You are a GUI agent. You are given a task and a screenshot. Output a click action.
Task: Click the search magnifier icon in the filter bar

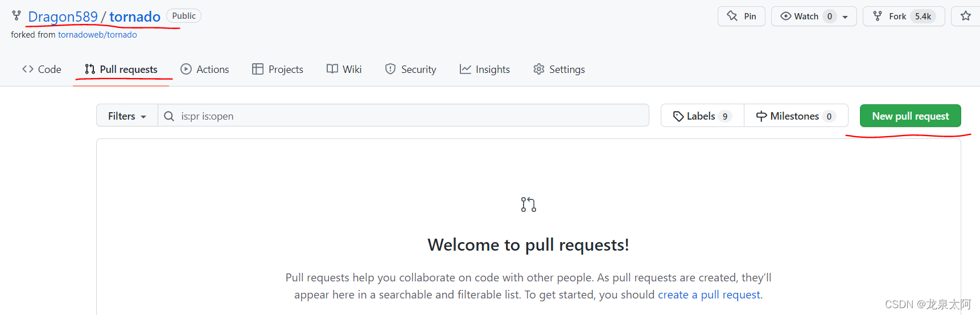tap(169, 116)
